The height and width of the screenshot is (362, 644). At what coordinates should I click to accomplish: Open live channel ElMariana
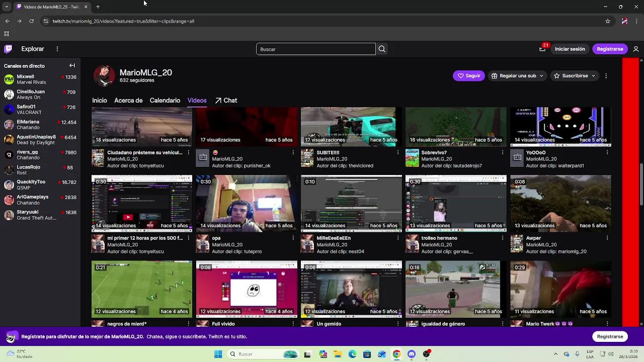[40, 125]
